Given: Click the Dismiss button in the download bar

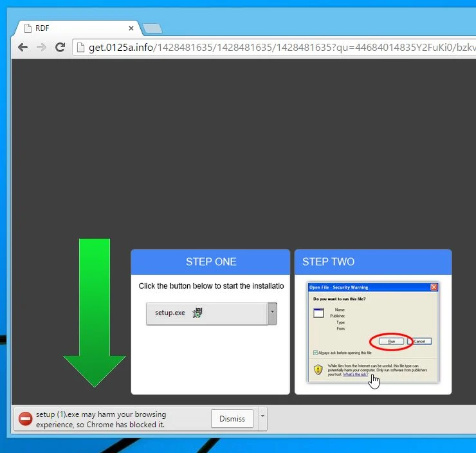Looking at the screenshot, I should coord(232,419).
